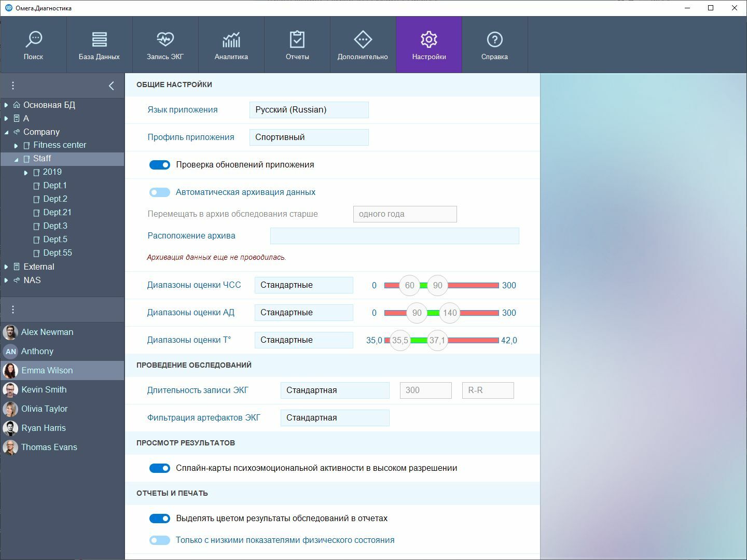
Task: Expand the NAS tree node
Action: point(6,280)
